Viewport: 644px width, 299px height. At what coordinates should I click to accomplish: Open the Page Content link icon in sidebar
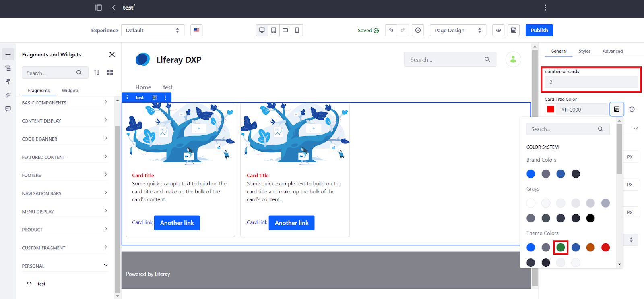pyautogui.click(x=8, y=95)
